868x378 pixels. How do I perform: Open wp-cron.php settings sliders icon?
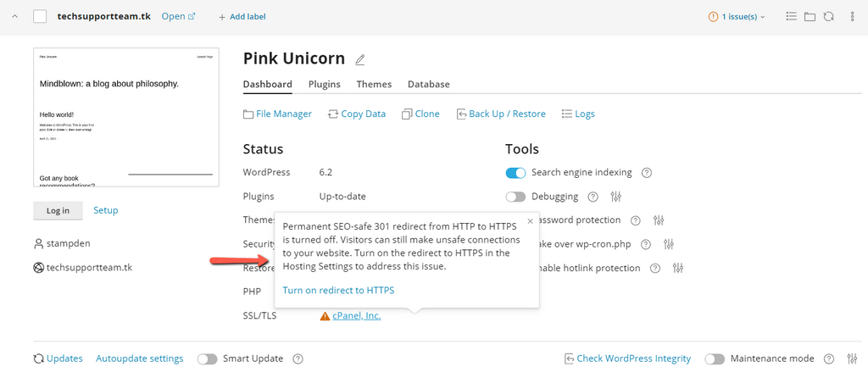[x=669, y=245]
